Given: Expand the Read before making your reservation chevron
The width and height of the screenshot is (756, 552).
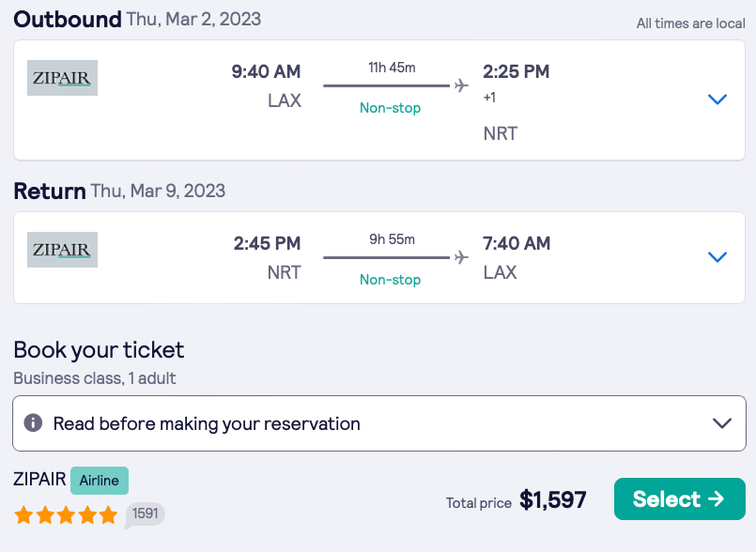Looking at the screenshot, I should click(x=721, y=423).
